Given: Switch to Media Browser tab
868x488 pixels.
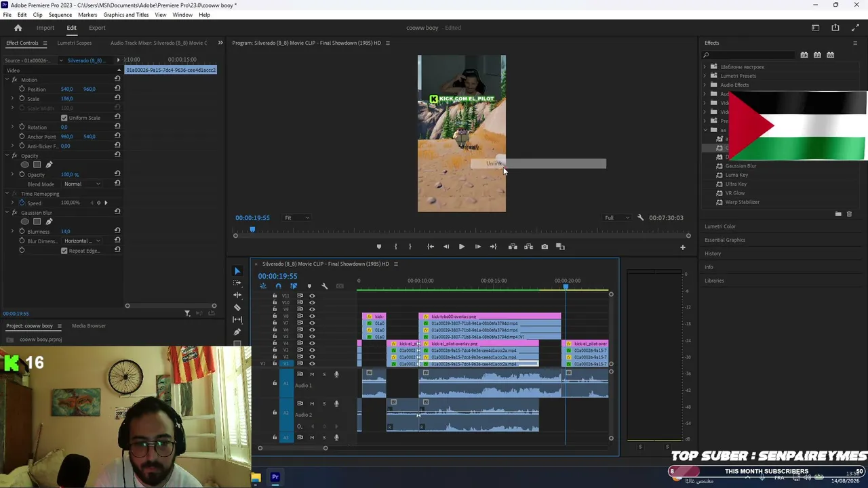Looking at the screenshot, I should pyautogui.click(x=89, y=326).
